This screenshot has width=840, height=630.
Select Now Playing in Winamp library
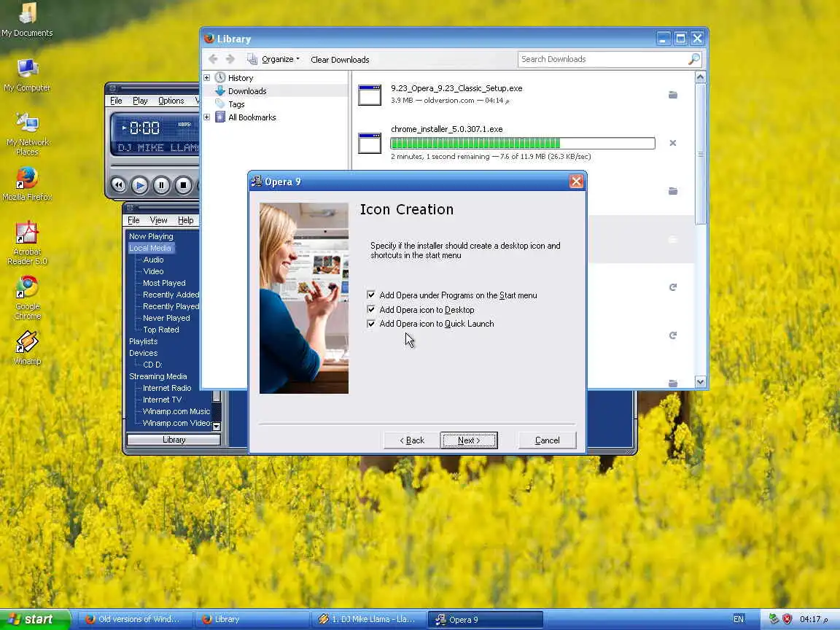coord(151,236)
